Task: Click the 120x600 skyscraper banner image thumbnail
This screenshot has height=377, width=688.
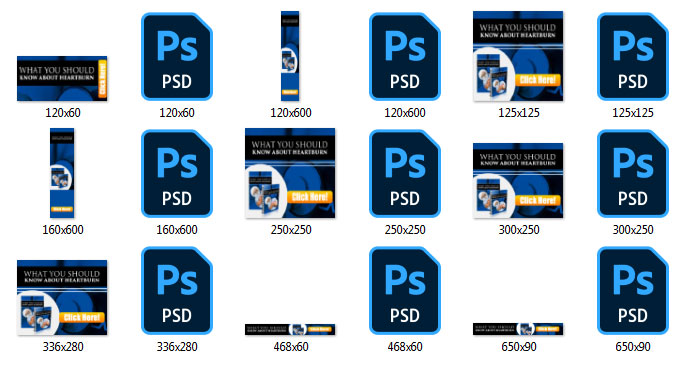Action: click(x=290, y=56)
